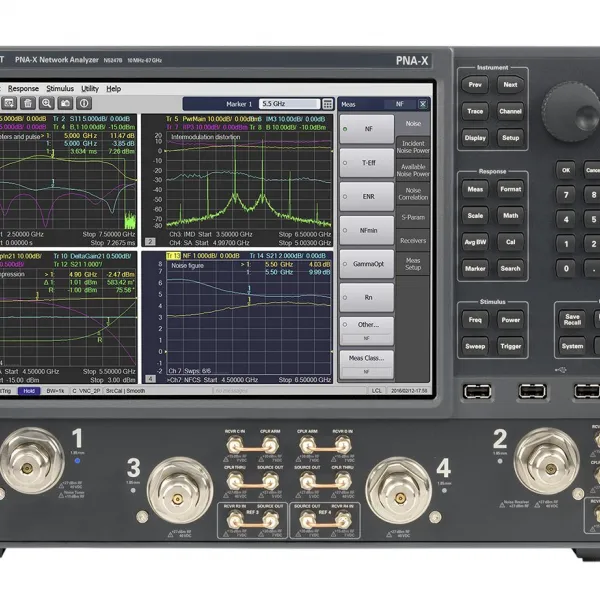Click the middle USB port on front panel
This screenshot has height=600, width=600.
coord(532,391)
